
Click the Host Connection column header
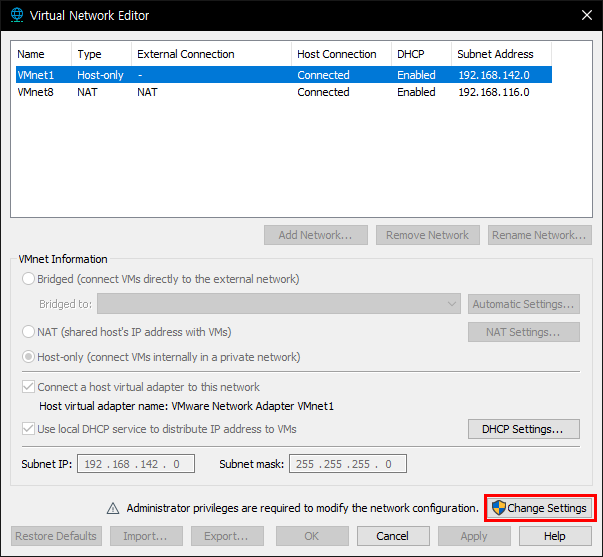click(341, 54)
